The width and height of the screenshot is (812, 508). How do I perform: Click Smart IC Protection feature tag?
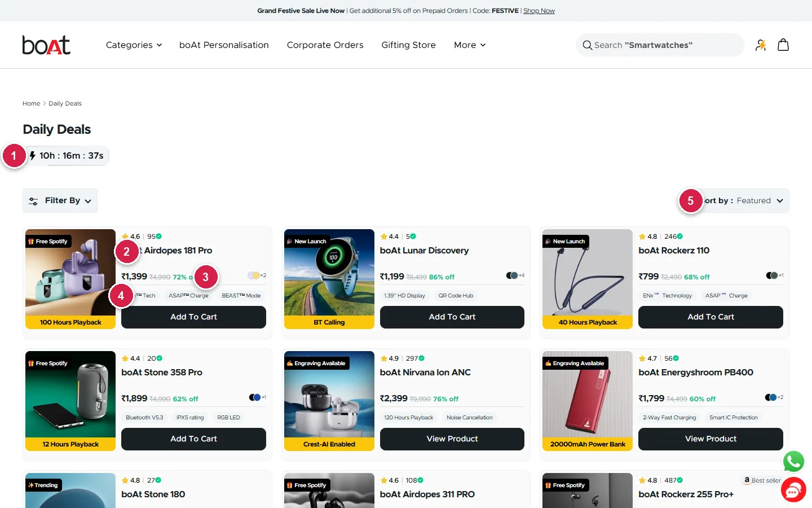pyautogui.click(x=734, y=418)
